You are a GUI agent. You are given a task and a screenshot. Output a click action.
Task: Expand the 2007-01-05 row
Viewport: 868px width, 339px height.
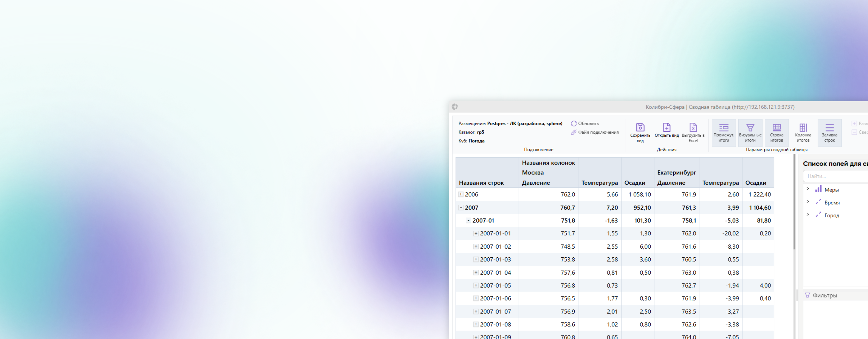pyautogui.click(x=476, y=285)
